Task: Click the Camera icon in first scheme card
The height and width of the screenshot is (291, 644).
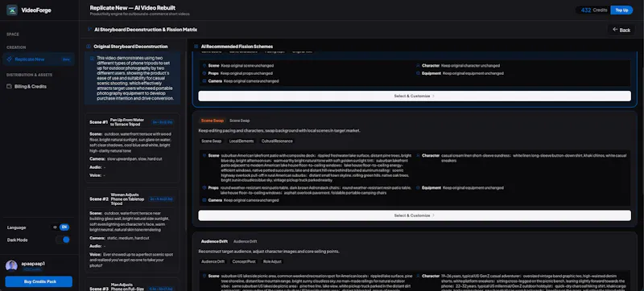Action: (204, 81)
